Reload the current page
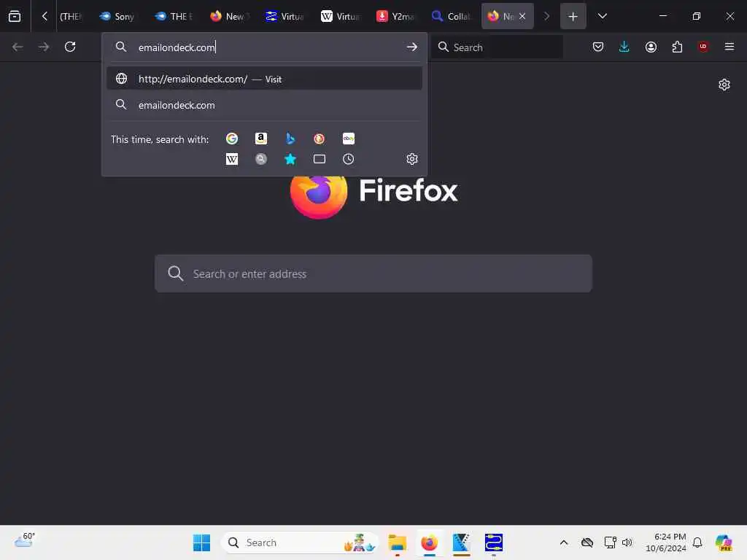747x560 pixels. pos(70,47)
